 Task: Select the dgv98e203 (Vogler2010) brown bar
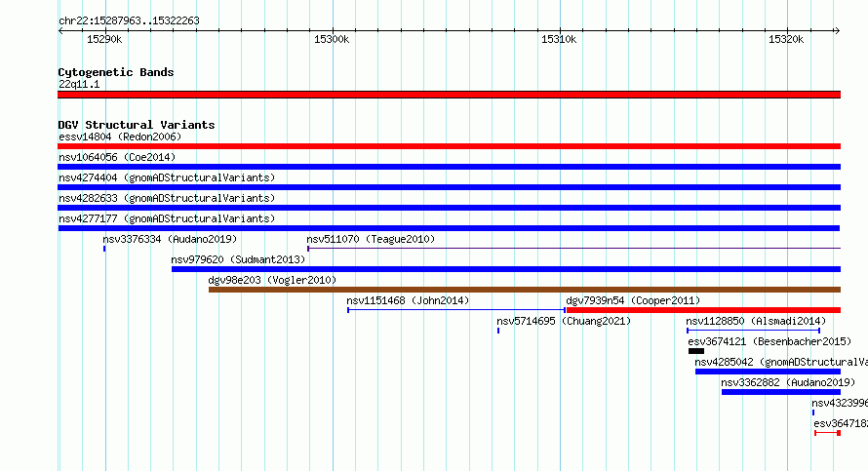pos(525,290)
